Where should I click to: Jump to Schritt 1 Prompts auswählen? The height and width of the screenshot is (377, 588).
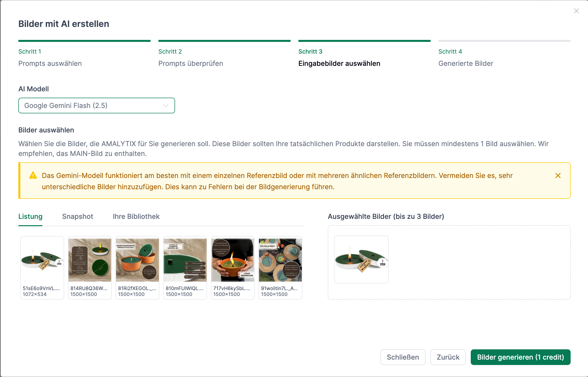pyautogui.click(x=50, y=58)
